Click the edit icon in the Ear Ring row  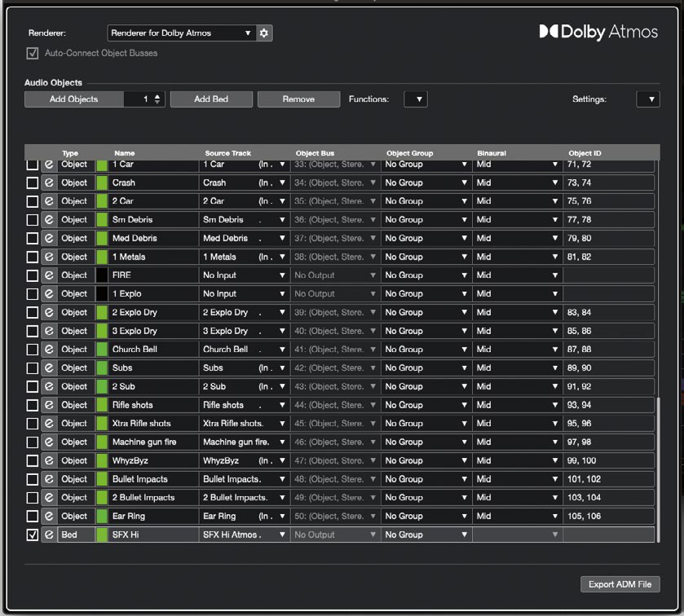click(x=49, y=516)
